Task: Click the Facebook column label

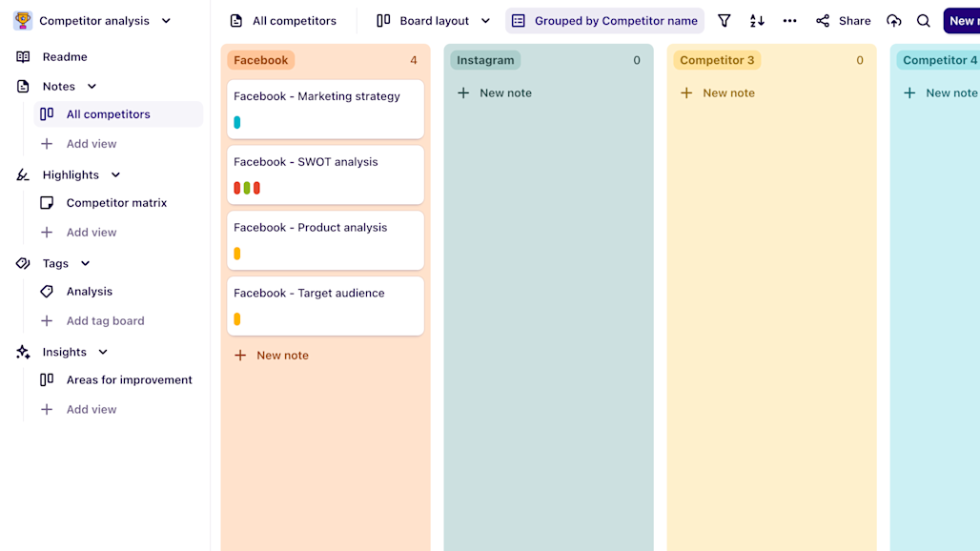Action: [x=260, y=60]
